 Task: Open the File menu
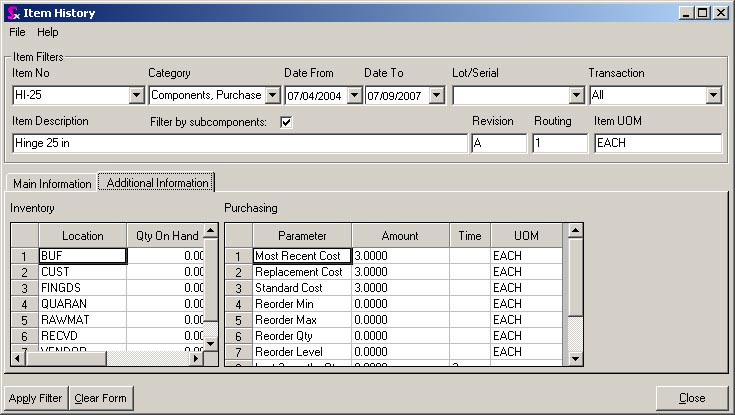pyautogui.click(x=17, y=32)
